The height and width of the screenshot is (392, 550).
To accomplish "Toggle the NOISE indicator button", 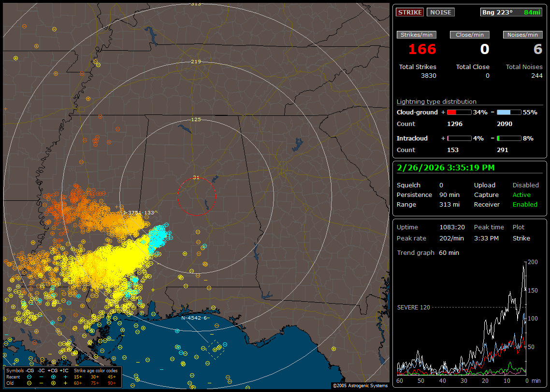I will coord(440,12).
